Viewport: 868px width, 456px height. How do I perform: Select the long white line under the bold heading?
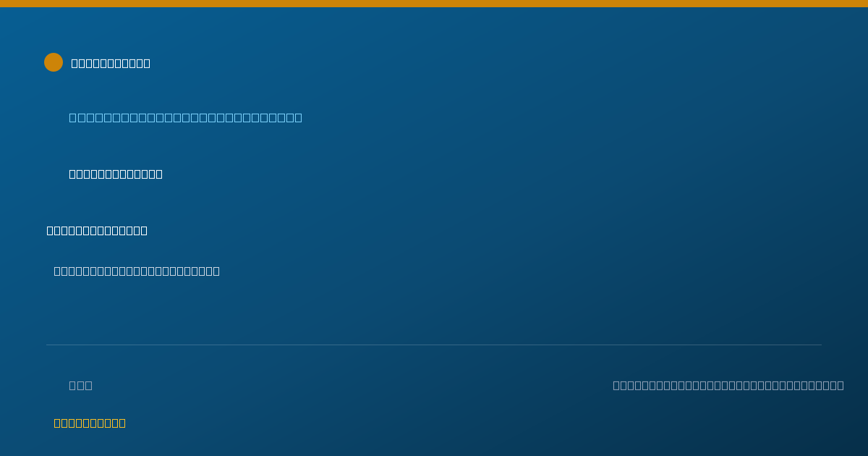137,271
